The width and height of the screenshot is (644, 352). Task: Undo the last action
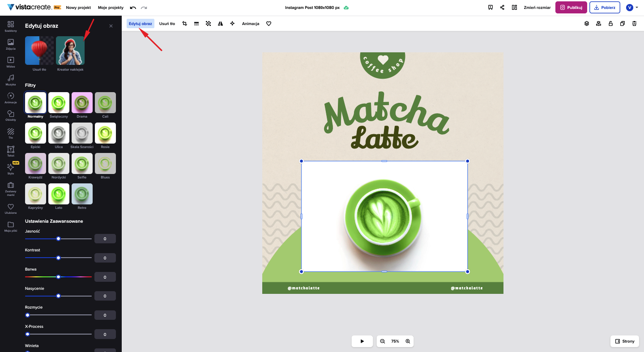[133, 8]
